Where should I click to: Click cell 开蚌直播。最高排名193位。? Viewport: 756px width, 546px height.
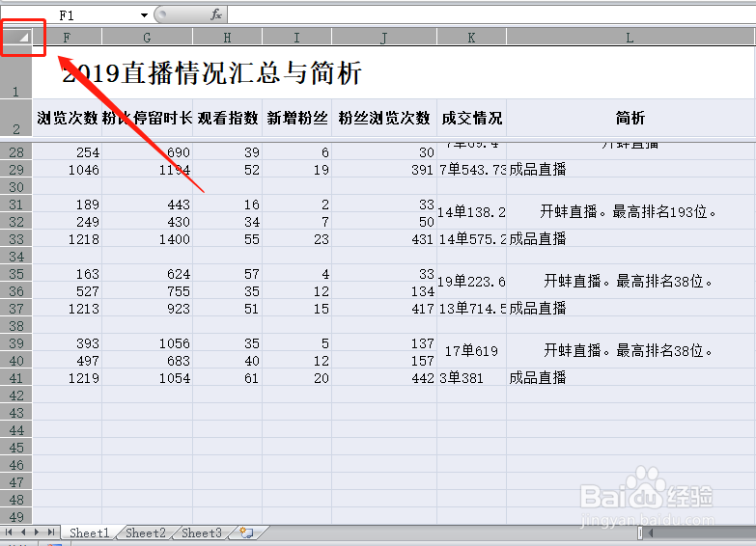[x=630, y=212]
